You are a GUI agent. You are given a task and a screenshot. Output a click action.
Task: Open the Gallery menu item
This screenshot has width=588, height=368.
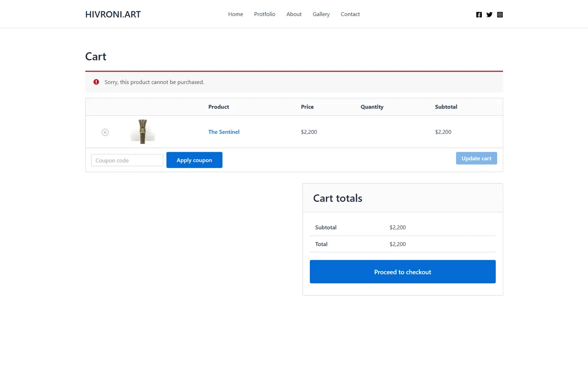click(x=321, y=14)
